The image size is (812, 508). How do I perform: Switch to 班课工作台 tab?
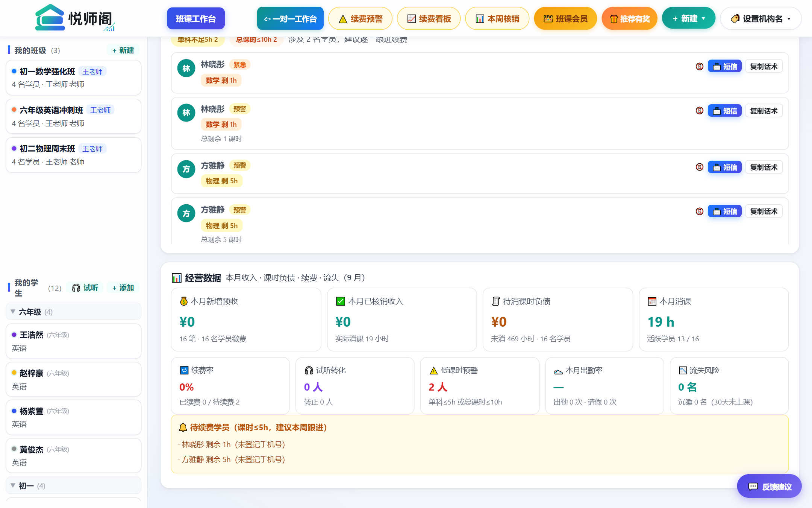click(x=196, y=18)
